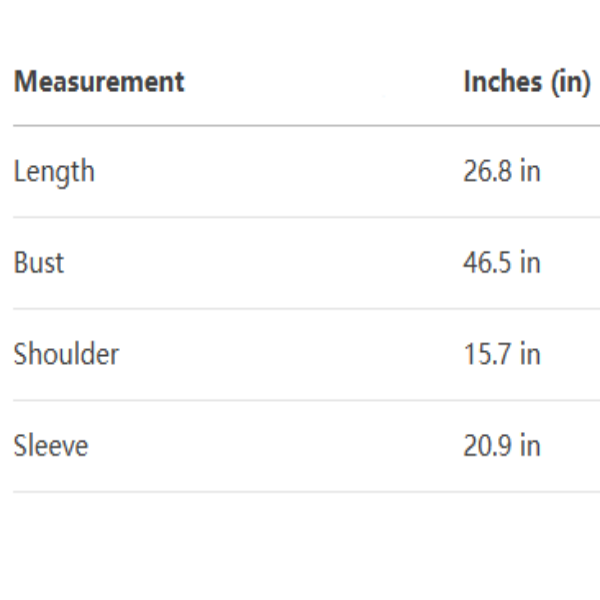This screenshot has height=600, width=600.
Task: Click the (in) unit in the header
Action: (566, 82)
